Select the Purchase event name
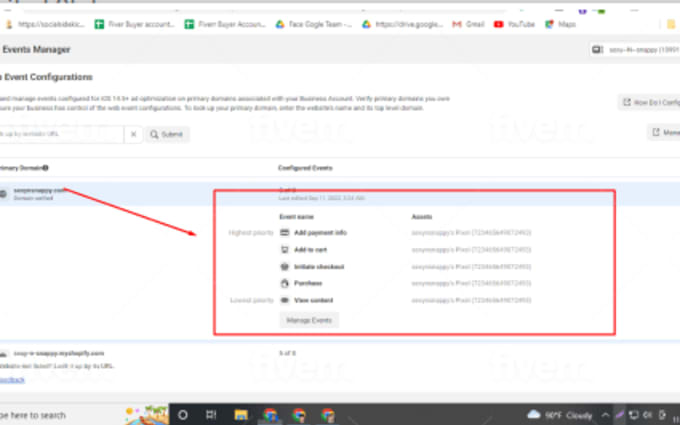Screen dimensions: 680x425 (x=308, y=284)
